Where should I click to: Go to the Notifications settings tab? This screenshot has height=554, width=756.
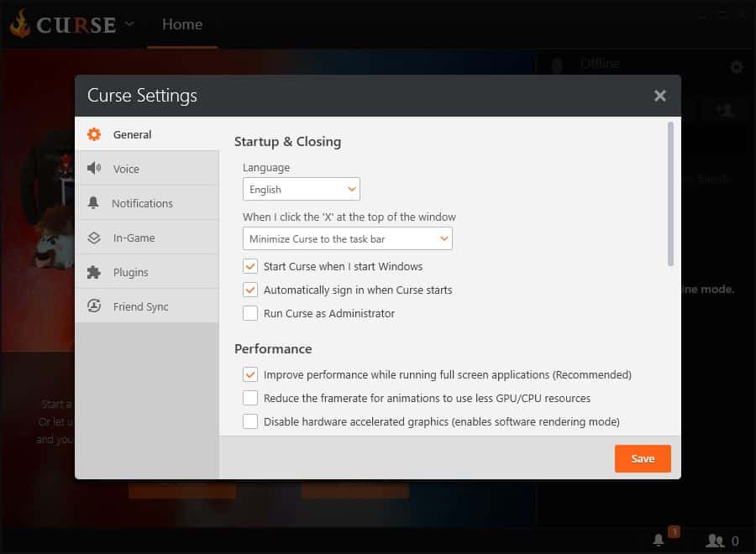[x=147, y=203]
